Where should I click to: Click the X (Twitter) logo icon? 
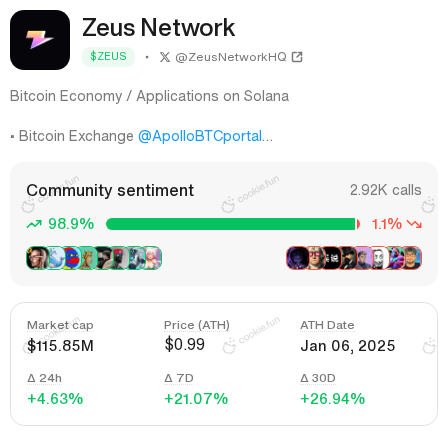tap(165, 57)
